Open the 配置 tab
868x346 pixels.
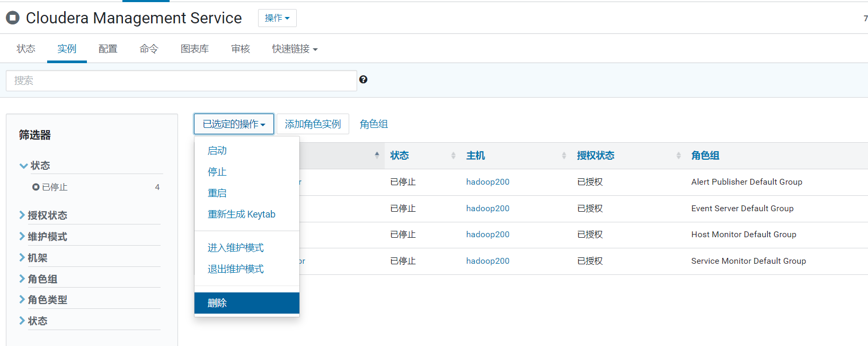pos(108,49)
